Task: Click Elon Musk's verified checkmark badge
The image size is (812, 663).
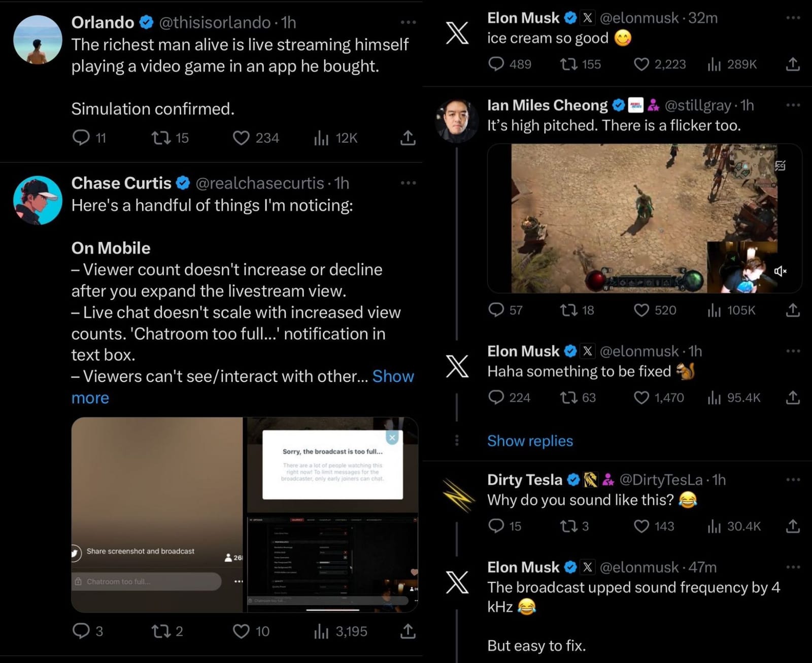Action: tap(570, 18)
